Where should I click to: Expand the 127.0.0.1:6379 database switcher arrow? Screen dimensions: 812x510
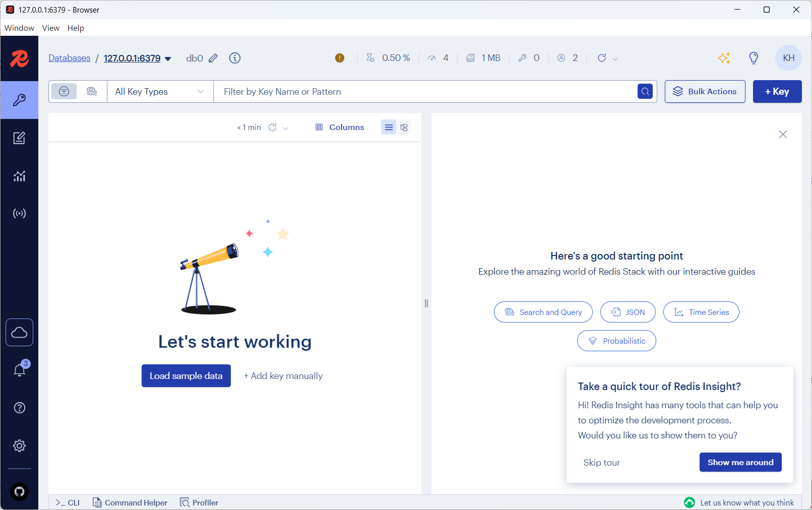(x=168, y=59)
